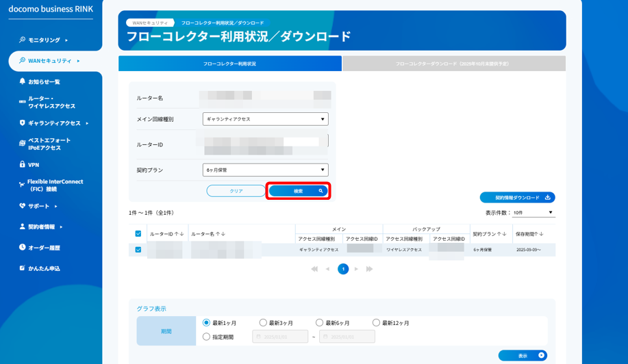
Task: Expand the 契約者情報 menu
Action: (61, 226)
